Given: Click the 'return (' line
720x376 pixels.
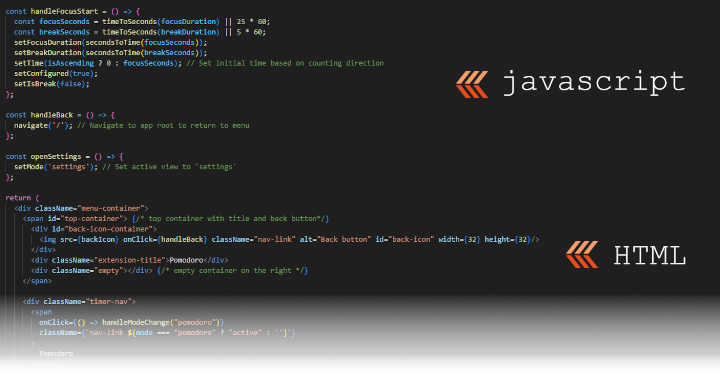Looking at the screenshot, I should coord(22,198).
